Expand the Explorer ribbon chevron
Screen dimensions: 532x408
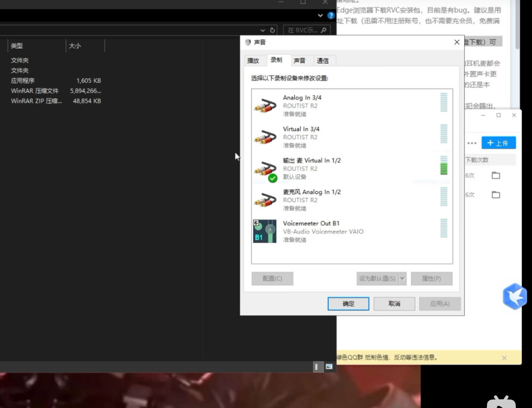pyautogui.click(x=320, y=15)
